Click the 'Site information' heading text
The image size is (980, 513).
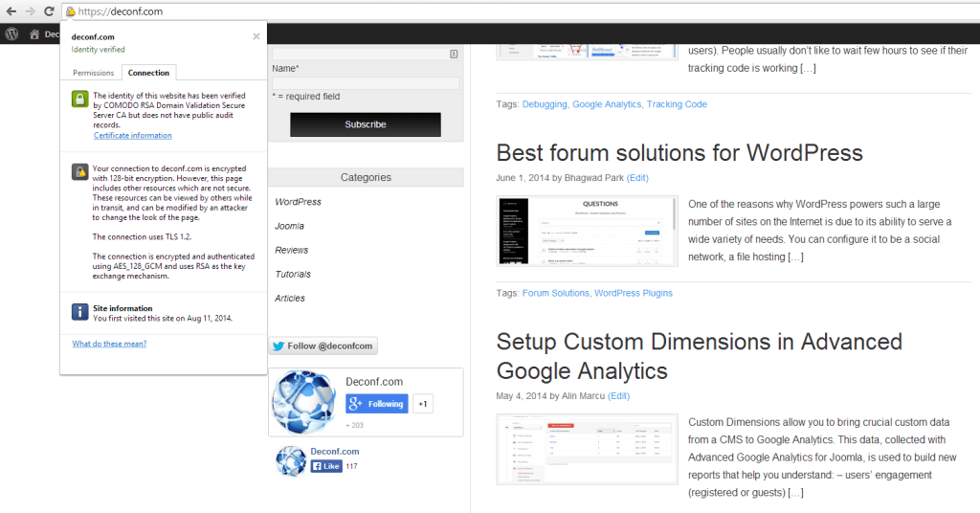tap(122, 308)
